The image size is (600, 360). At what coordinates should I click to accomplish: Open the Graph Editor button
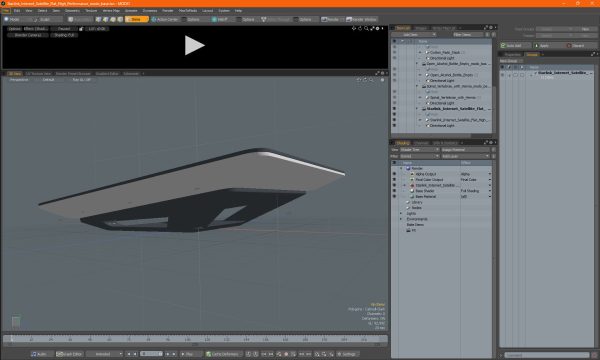coord(69,354)
